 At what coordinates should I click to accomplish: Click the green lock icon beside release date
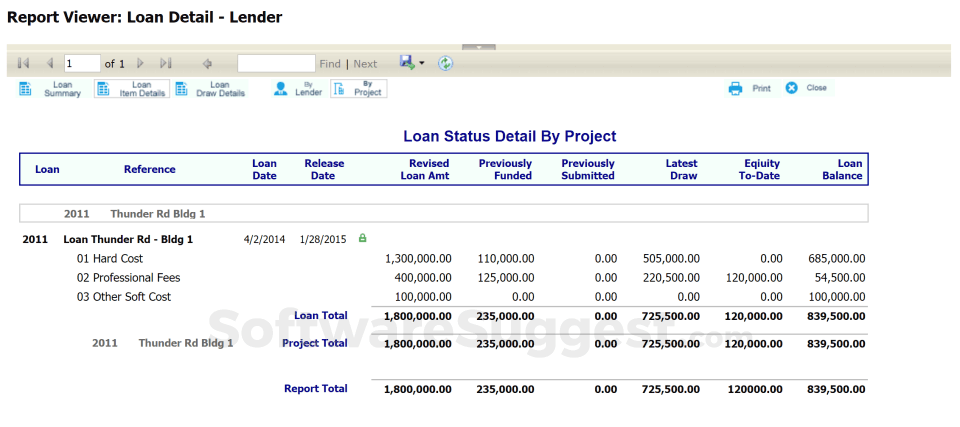tap(362, 238)
